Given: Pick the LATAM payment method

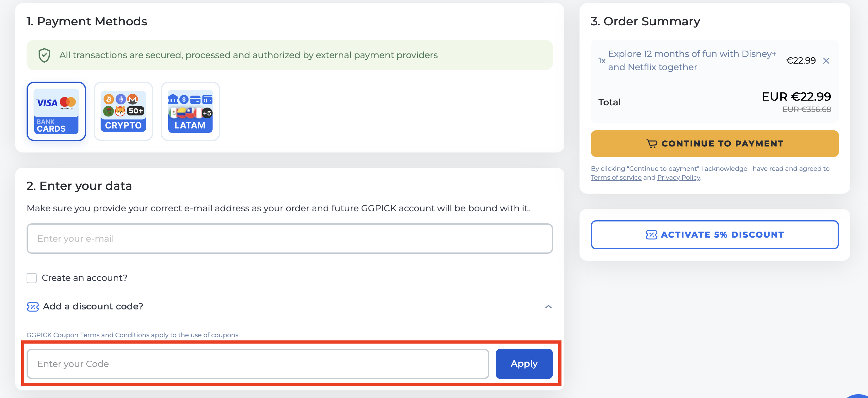Looking at the screenshot, I should 190,111.
